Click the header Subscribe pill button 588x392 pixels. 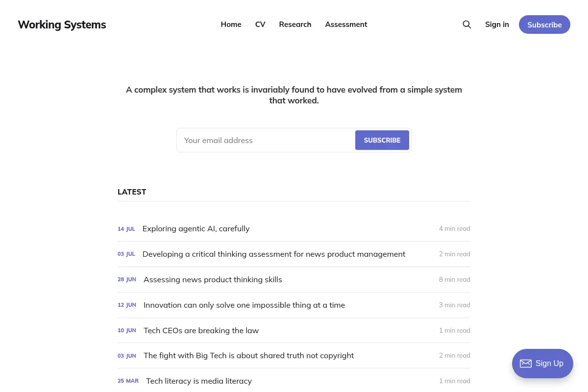(544, 24)
